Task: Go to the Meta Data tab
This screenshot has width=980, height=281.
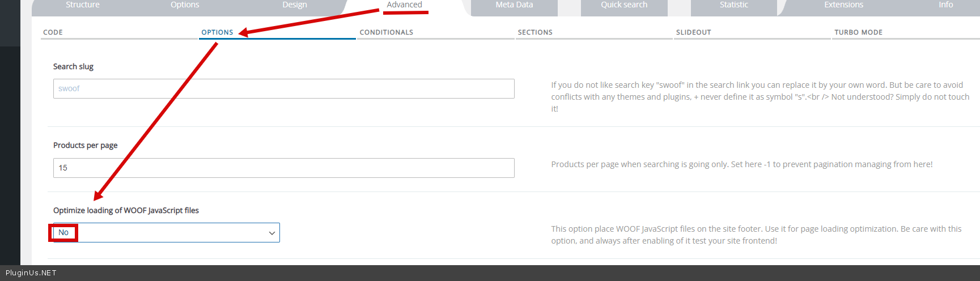Action: pyautogui.click(x=514, y=5)
